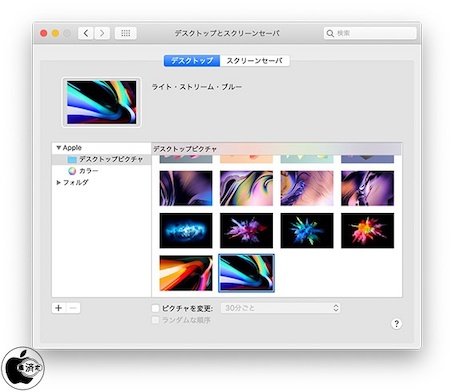Open the 30分ごと interval dropdown
Image resolution: width=454 pixels, height=392 pixels.
(281, 308)
